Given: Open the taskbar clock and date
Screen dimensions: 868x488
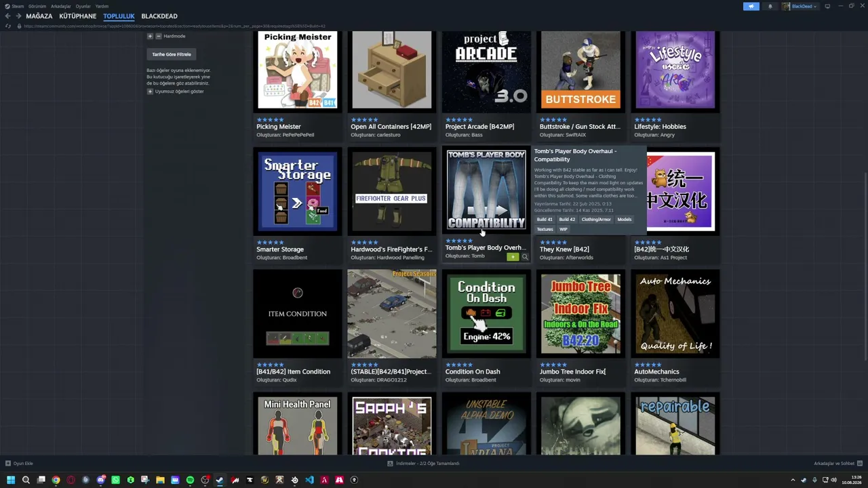Looking at the screenshot, I should 850,480.
